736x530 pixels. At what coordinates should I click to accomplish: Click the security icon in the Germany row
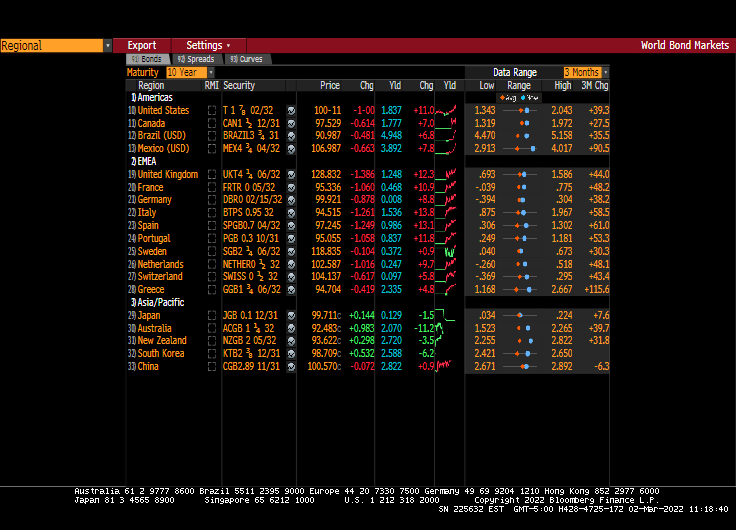click(x=291, y=200)
